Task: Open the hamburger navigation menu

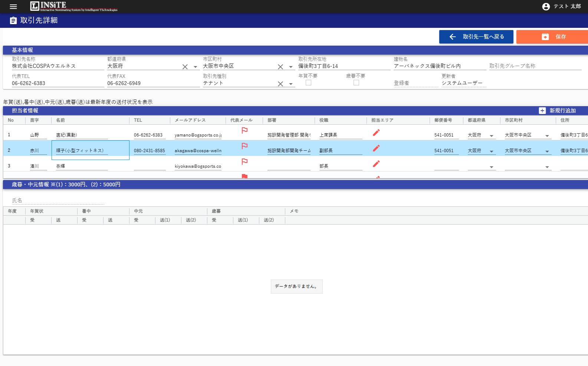Action: (x=13, y=7)
